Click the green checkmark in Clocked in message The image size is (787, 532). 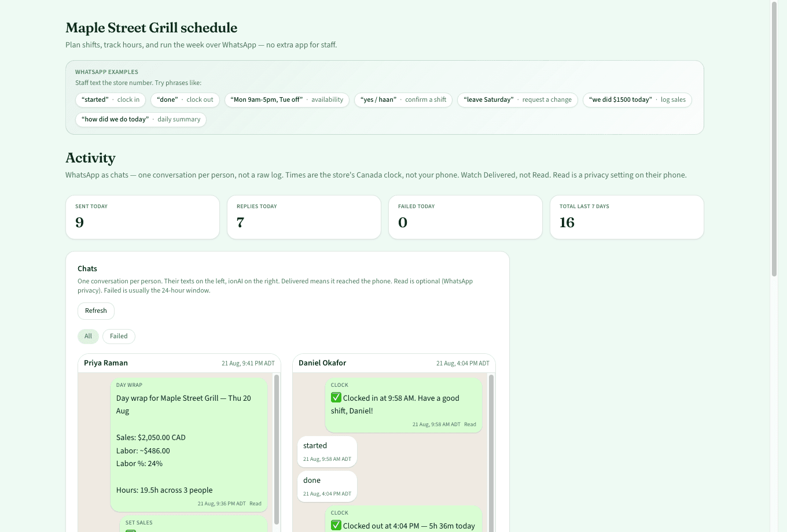coord(336,398)
